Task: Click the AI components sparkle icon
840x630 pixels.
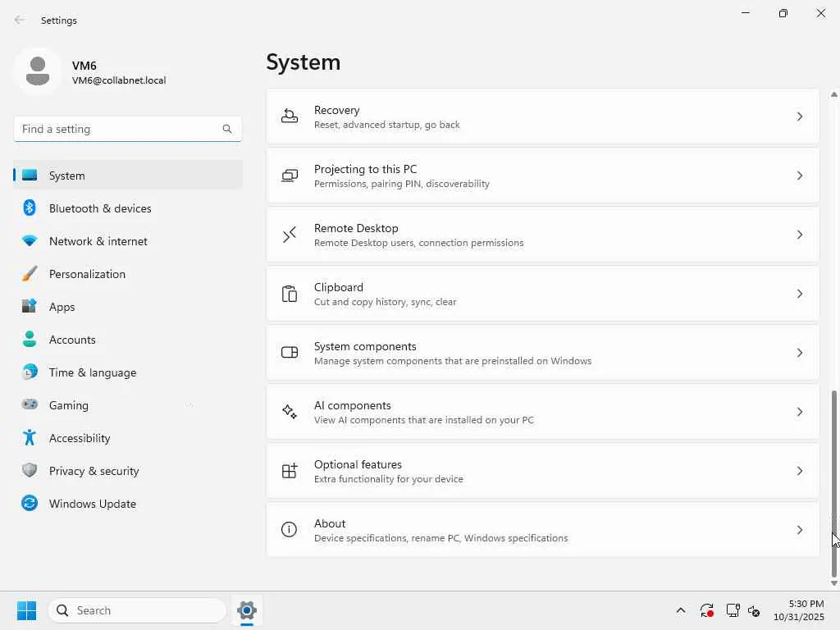Action: click(x=290, y=412)
